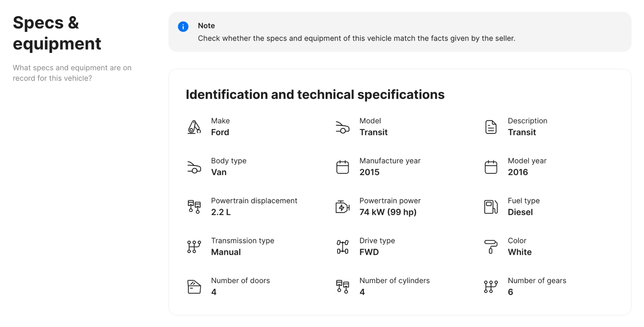Image resolution: width=644 pixels, height=327 pixels.
Task: Click the paint roller icon beside Color
Action: point(491,247)
